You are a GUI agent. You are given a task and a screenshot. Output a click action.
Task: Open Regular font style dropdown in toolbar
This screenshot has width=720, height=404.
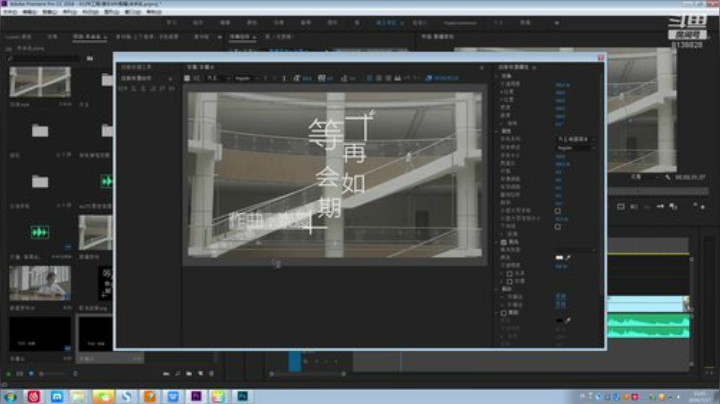click(247, 79)
